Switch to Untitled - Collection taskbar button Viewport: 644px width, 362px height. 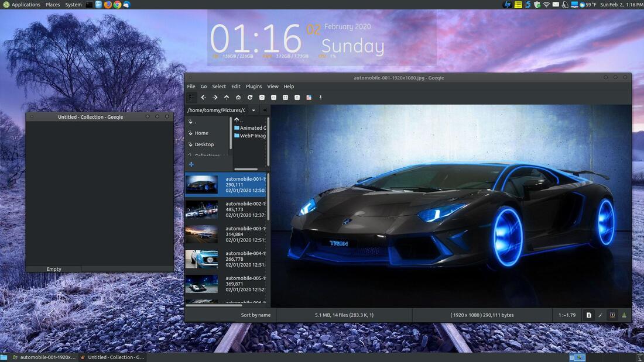(112, 357)
